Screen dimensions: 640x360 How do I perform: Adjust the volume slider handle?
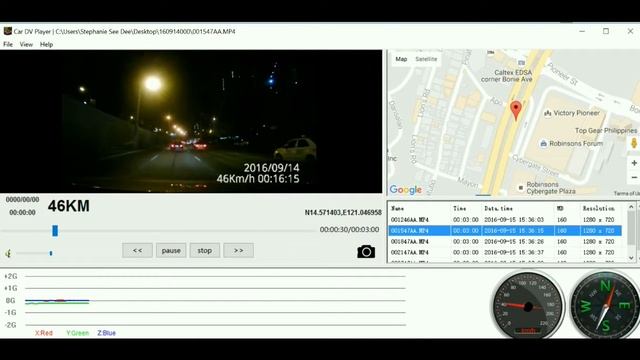(x=51, y=253)
